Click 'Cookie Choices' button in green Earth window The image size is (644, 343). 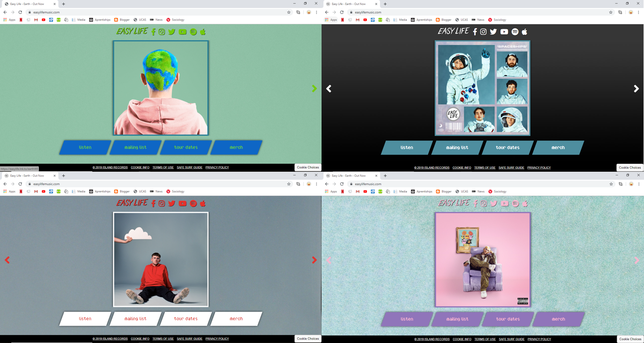308,167
